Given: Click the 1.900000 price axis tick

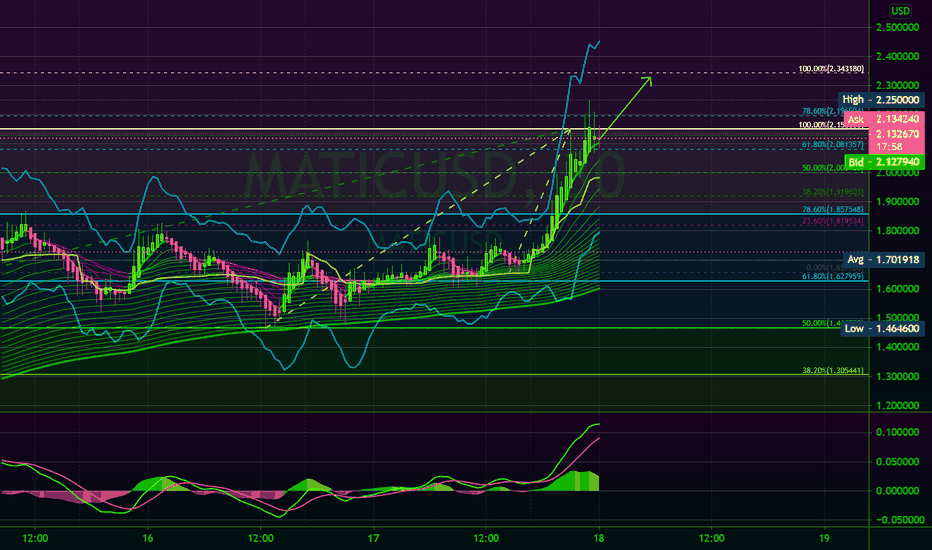Looking at the screenshot, I should 898,202.
